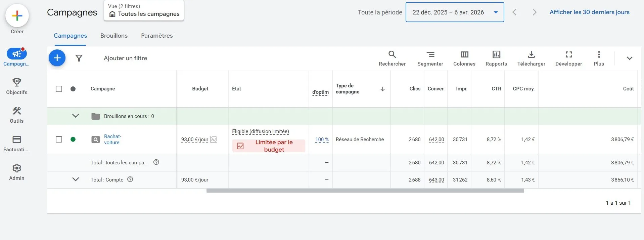Click Éligible (diffusion limitée) status
This screenshot has width=644, height=240.
click(x=260, y=131)
